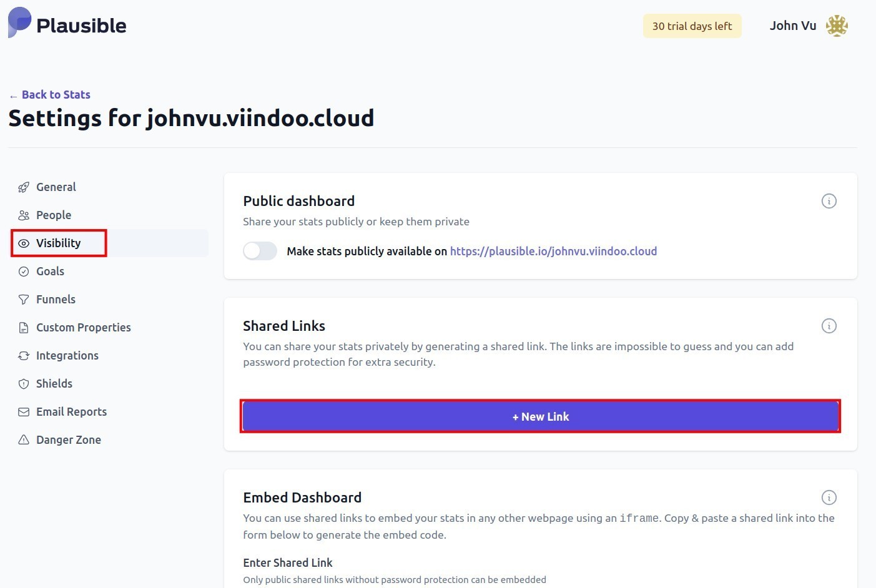The image size is (876, 588).
Task: Open John Vu's profile avatar
Action: (837, 26)
